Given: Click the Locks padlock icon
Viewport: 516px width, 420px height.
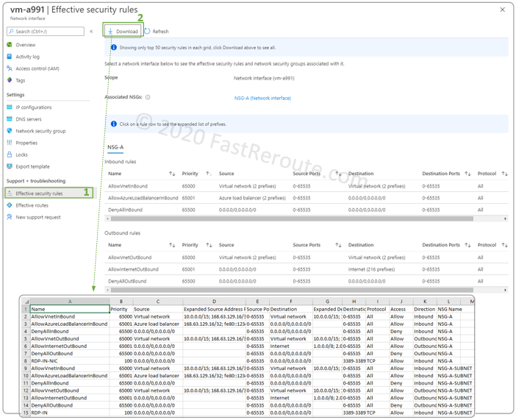Looking at the screenshot, I should (10, 154).
